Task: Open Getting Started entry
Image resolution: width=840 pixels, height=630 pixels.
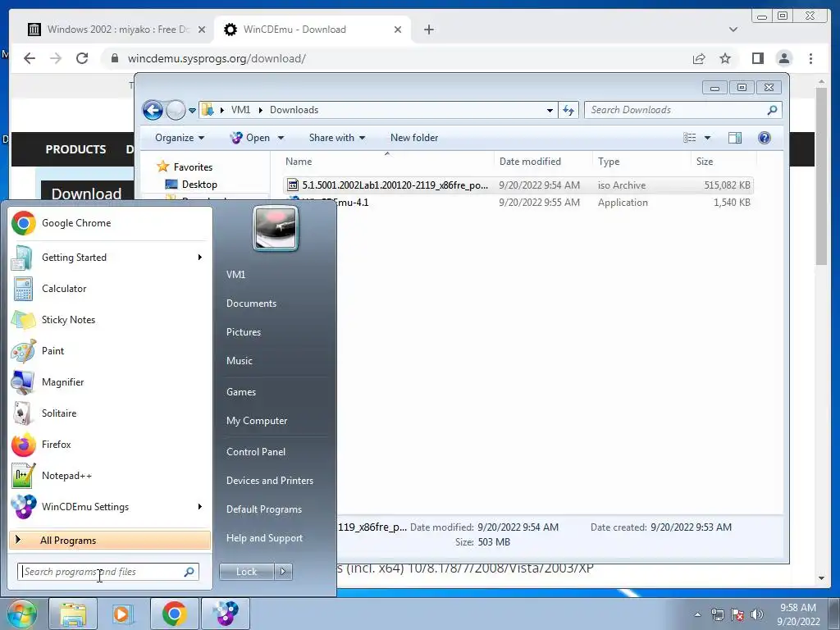Action: click(110, 258)
